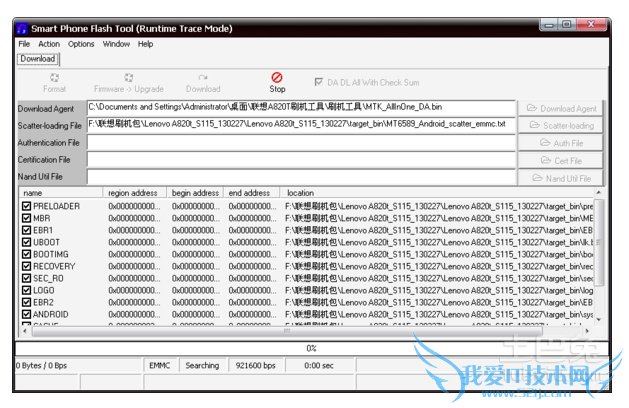The width and height of the screenshot is (629, 408).
Task: Toggle the ANDROID partition checkbox
Action: coord(27,314)
